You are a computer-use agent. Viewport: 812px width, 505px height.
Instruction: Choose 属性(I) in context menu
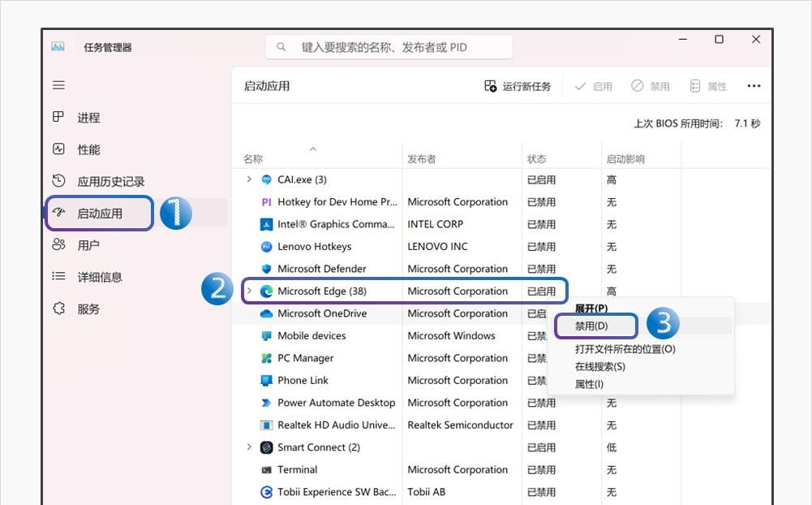[x=589, y=384]
